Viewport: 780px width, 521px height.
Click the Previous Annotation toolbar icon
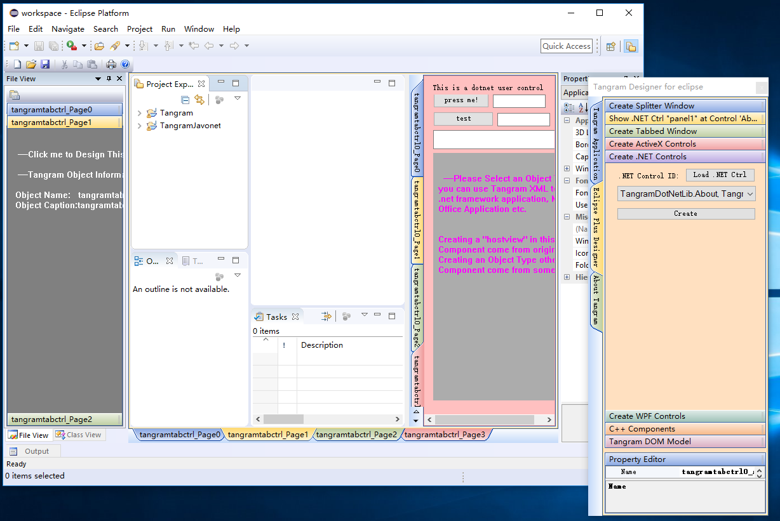169,46
